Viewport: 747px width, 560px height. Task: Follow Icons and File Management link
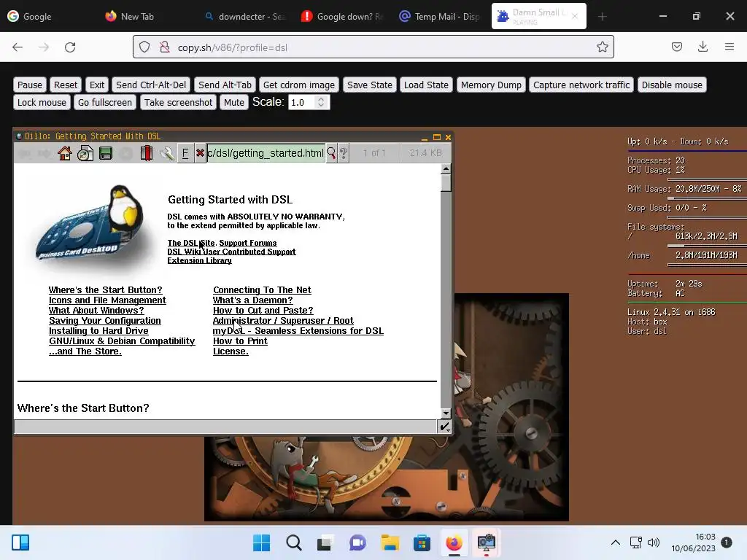107,300
